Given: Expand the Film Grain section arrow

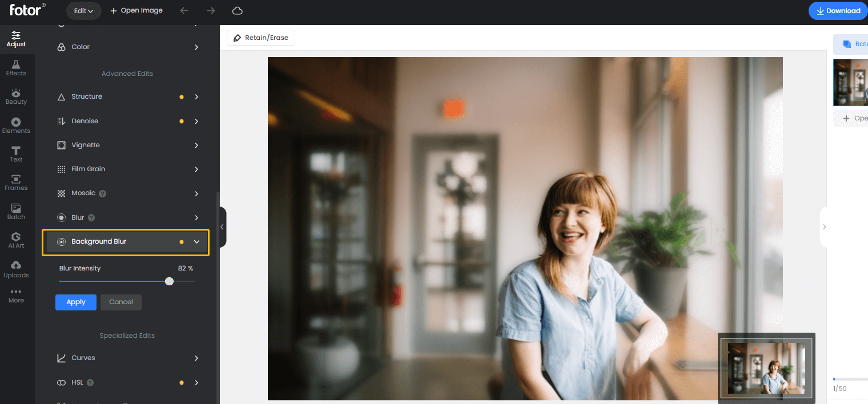Looking at the screenshot, I should [x=196, y=169].
